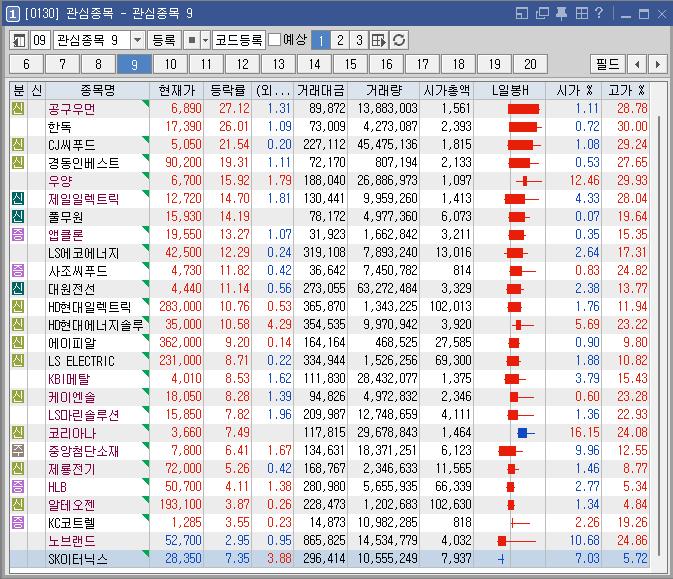Click the 종목명 column header
Image resolution: width=673 pixels, height=579 pixels.
click(97, 90)
